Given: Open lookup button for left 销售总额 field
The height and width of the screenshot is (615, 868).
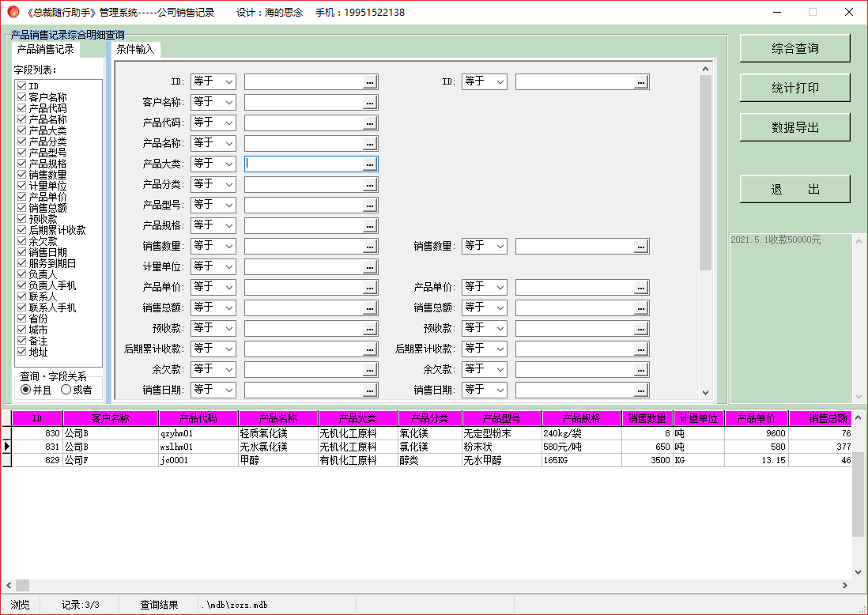Looking at the screenshot, I should (370, 307).
